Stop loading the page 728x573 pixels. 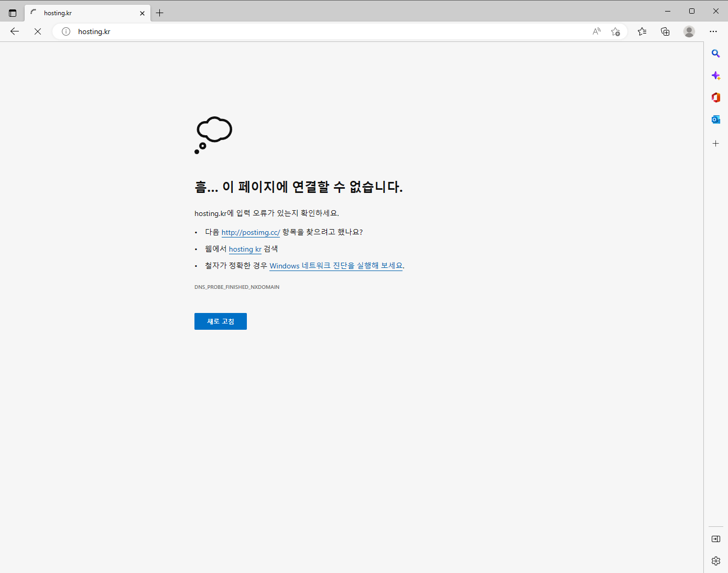tap(38, 31)
